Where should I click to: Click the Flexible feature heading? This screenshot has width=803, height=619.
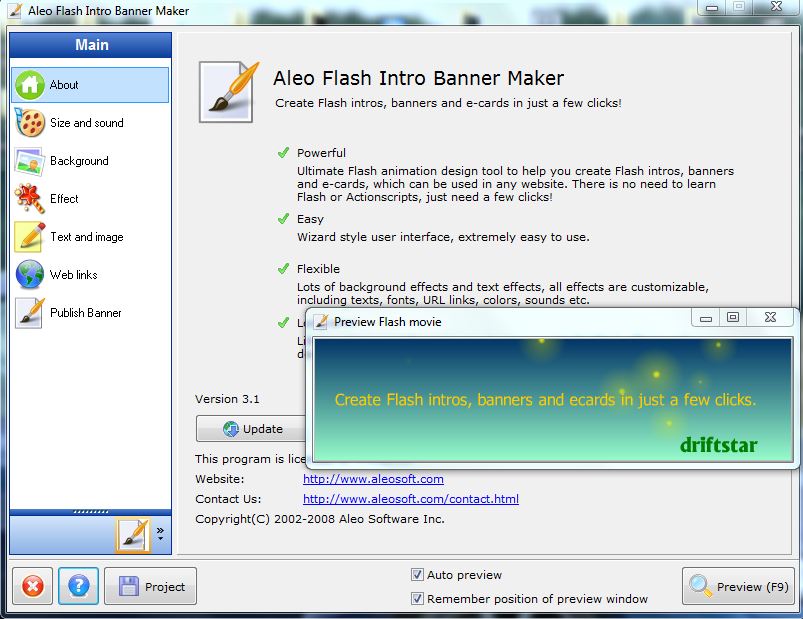(x=318, y=269)
